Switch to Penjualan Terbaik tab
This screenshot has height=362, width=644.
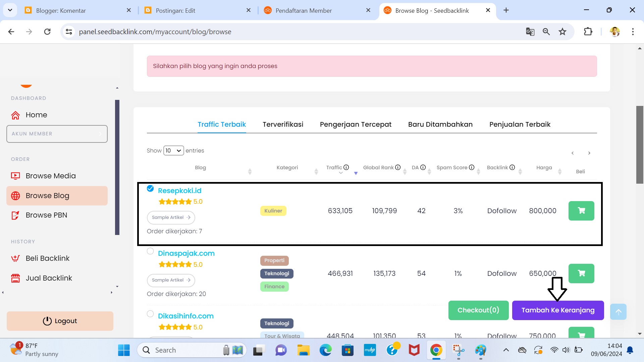click(520, 124)
